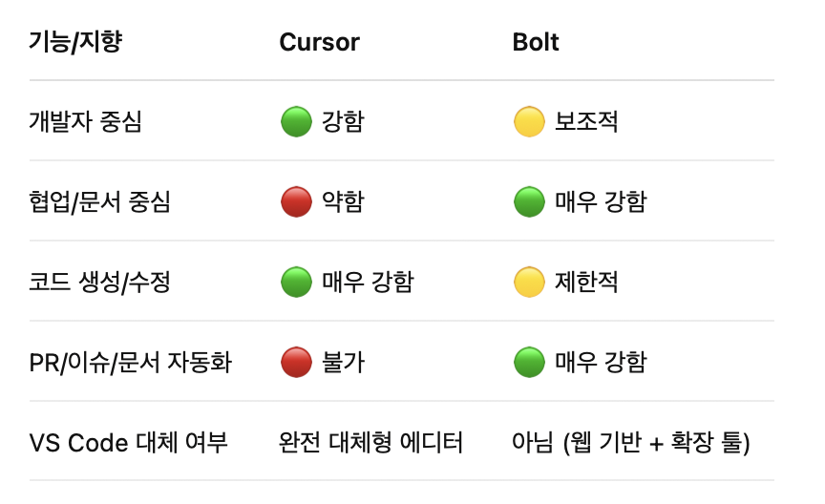Viewport: 825px width, 504px height.
Task: Click the 아님 (웹 기반 + 확장 툴) cell
Action: tap(631, 443)
